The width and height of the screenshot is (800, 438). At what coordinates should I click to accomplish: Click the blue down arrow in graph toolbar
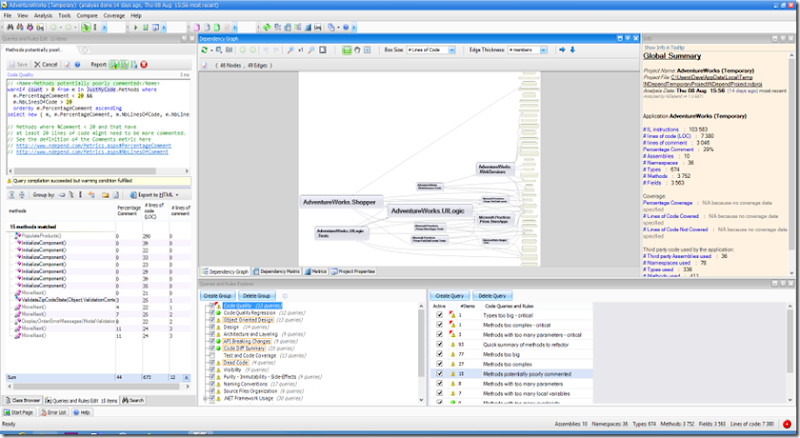573,49
